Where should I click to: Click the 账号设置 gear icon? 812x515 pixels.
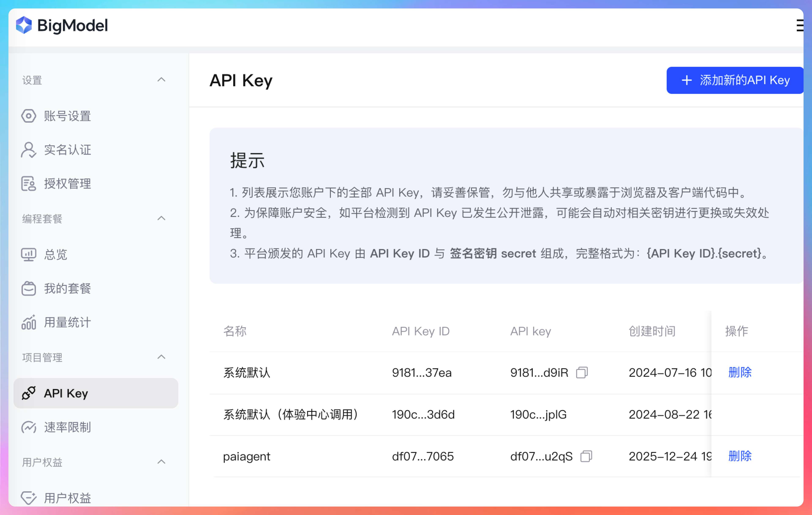pyautogui.click(x=29, y=116)
